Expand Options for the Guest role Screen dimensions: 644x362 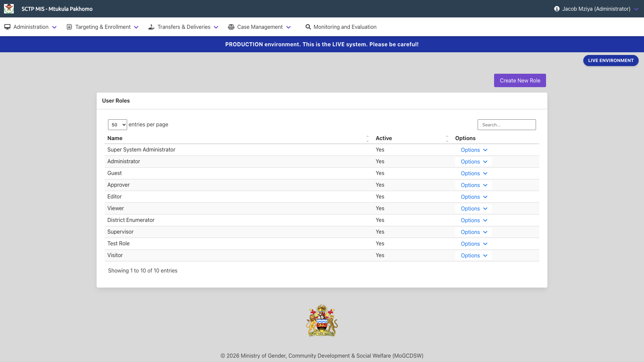pos(473,173)
